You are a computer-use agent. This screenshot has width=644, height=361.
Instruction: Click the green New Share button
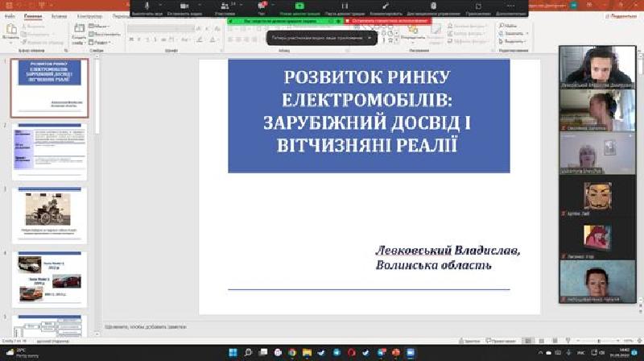pos(299,7)
